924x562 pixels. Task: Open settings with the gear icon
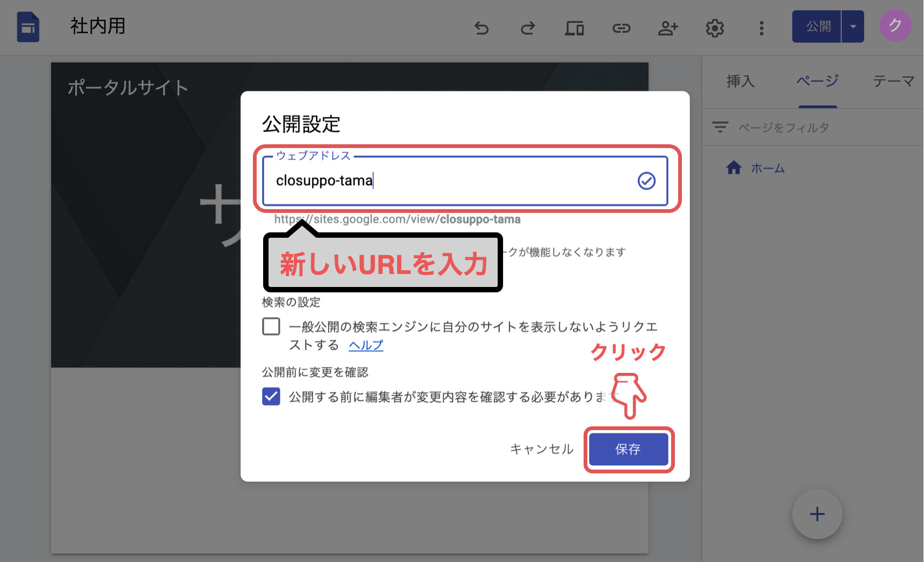click(x=714, y=28)
